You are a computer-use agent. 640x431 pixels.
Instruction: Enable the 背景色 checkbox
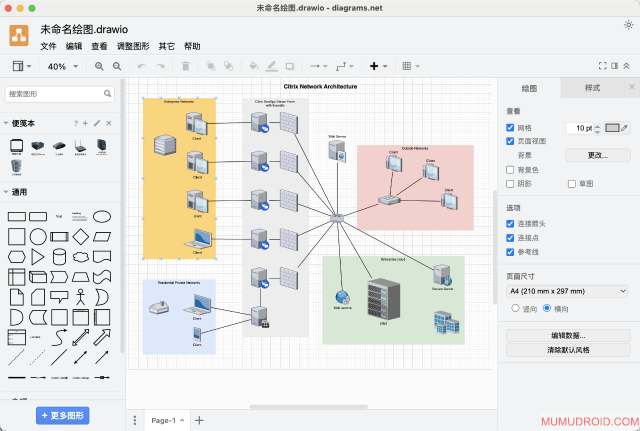[510, 169]
